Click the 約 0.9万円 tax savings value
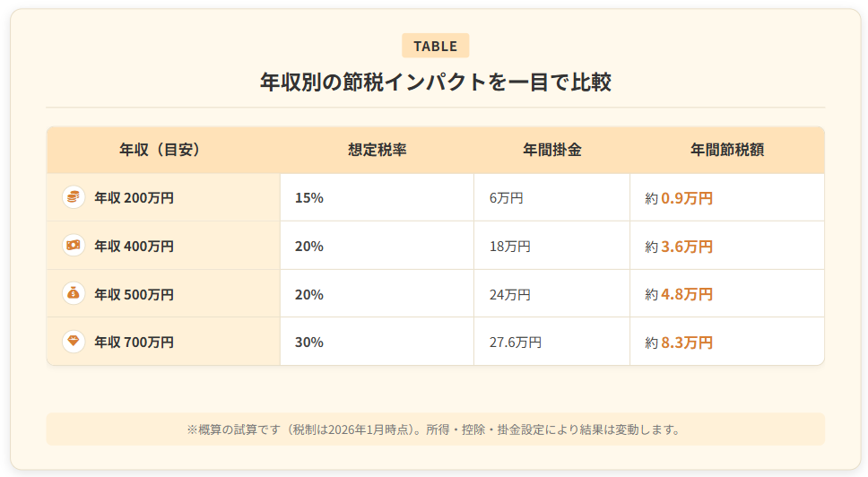Screen dimensions: 868x477 679,198
